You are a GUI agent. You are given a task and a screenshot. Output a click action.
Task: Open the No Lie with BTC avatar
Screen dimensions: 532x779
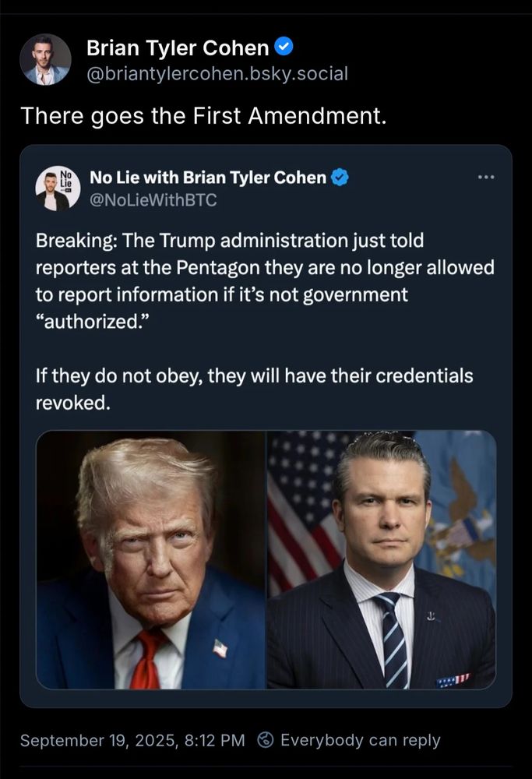click(x=58, y=189)
